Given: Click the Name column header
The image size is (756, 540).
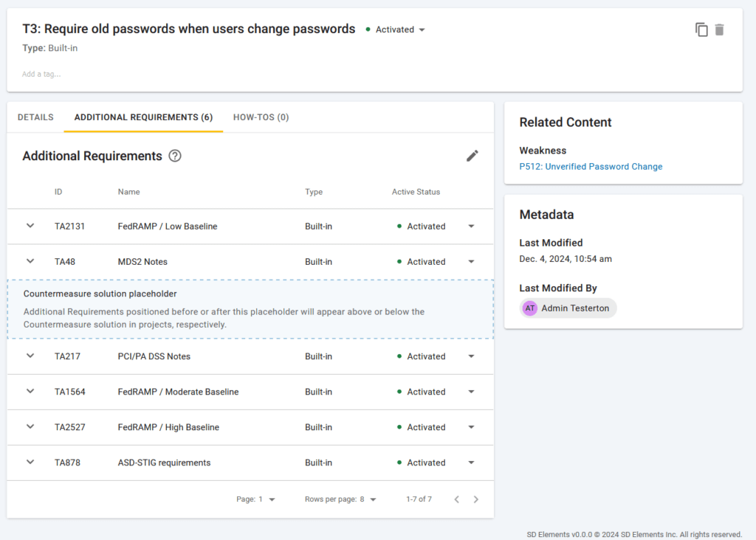Looking at the screenshot, I should point(128,192).
